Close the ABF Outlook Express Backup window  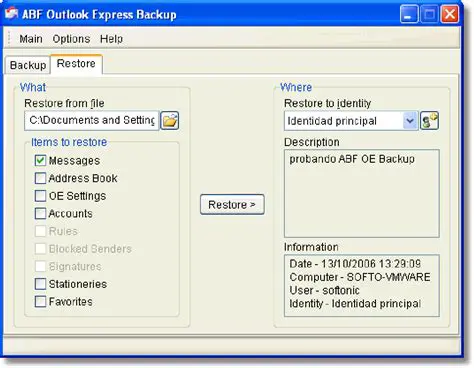pyautogui.click(x=450, y=14)
